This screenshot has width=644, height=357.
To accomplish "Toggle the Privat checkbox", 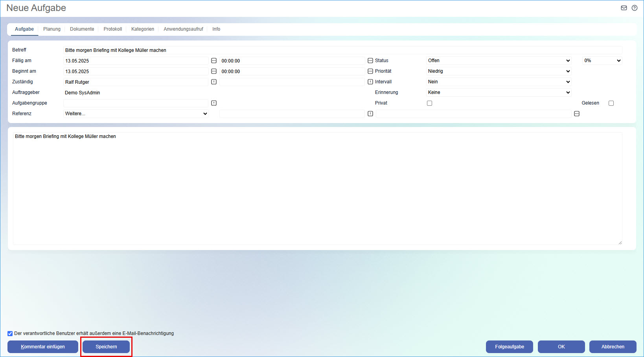I will pos(429,103).
